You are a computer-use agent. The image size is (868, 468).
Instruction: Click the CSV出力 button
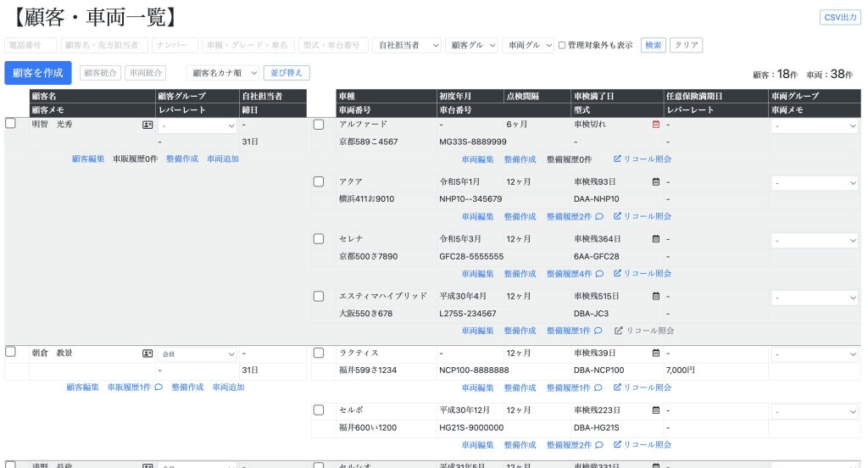coord(840,17)
